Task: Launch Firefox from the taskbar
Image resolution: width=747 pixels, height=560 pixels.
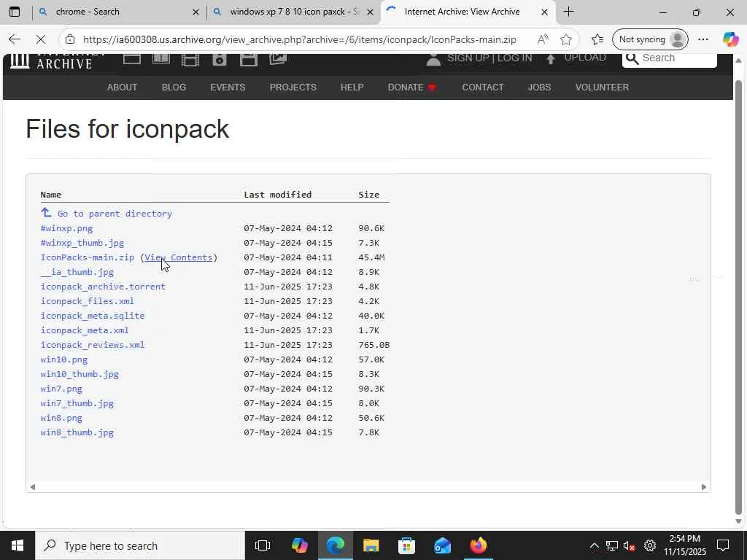Action: (479, 545)
